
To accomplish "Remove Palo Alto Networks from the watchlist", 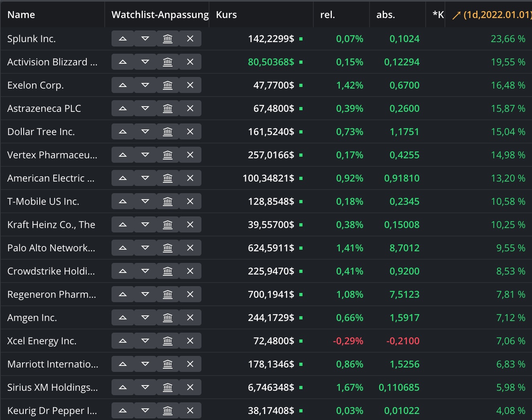I will click(x=190, y=248).
